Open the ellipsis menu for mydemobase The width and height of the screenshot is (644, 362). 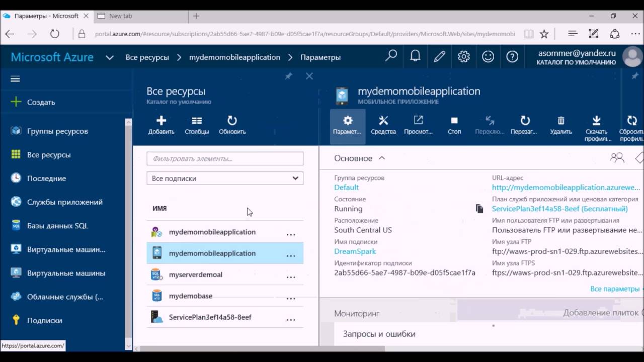click(x=291, y=298)
